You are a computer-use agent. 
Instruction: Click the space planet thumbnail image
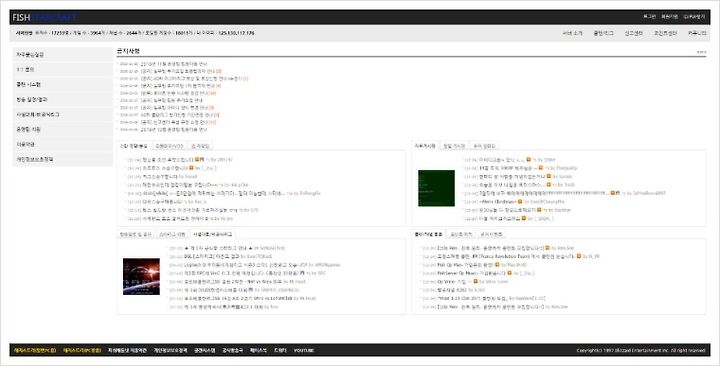tap(141, 276)
